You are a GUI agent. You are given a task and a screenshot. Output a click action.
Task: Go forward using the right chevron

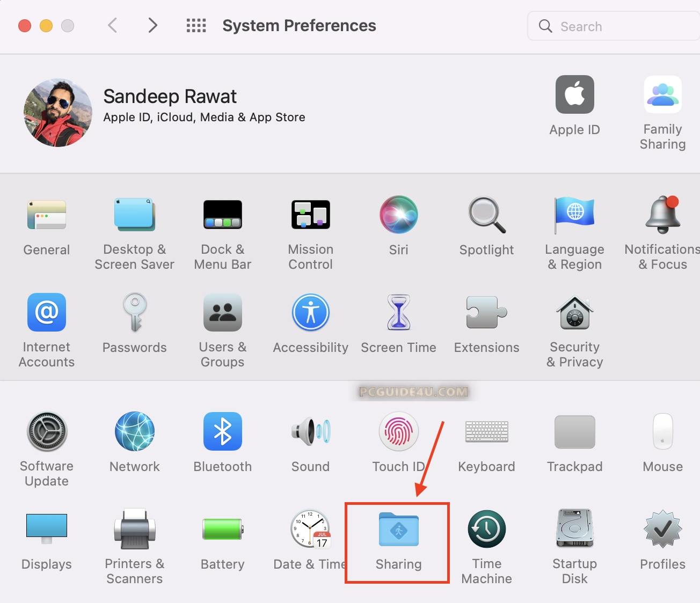153,26
